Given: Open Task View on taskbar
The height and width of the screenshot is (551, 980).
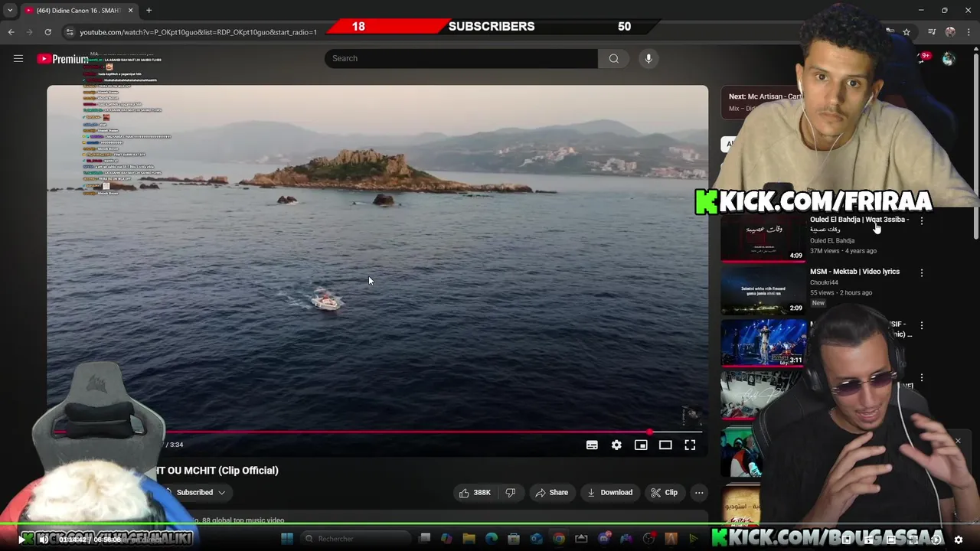Looking at the screenshot, I should click(425, 539).
